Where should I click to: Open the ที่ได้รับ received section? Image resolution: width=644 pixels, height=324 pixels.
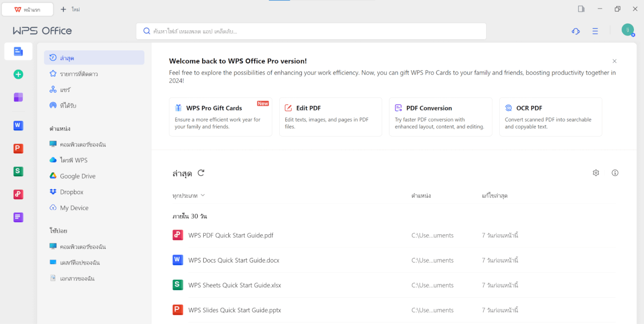(x=94, y=105)
